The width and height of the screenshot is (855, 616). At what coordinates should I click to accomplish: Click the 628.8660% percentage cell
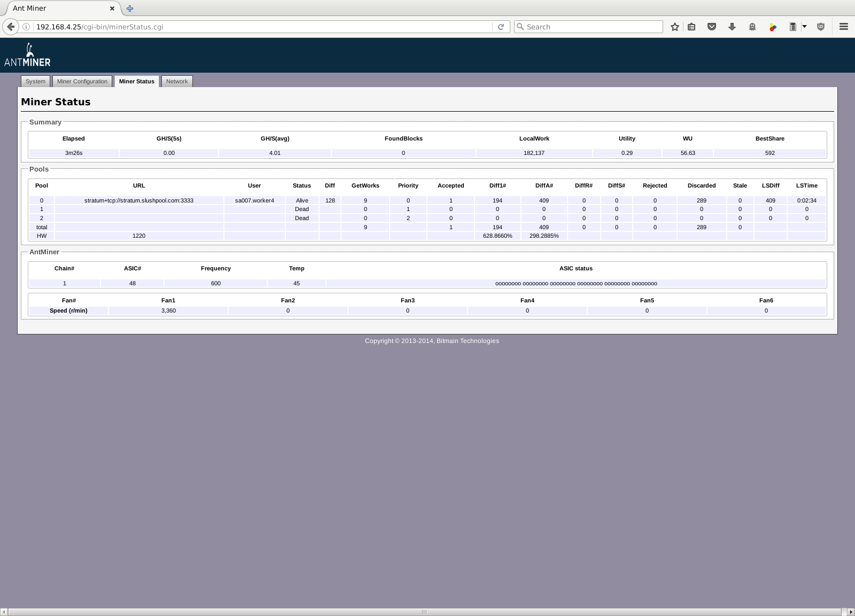[x=498, y=236]
